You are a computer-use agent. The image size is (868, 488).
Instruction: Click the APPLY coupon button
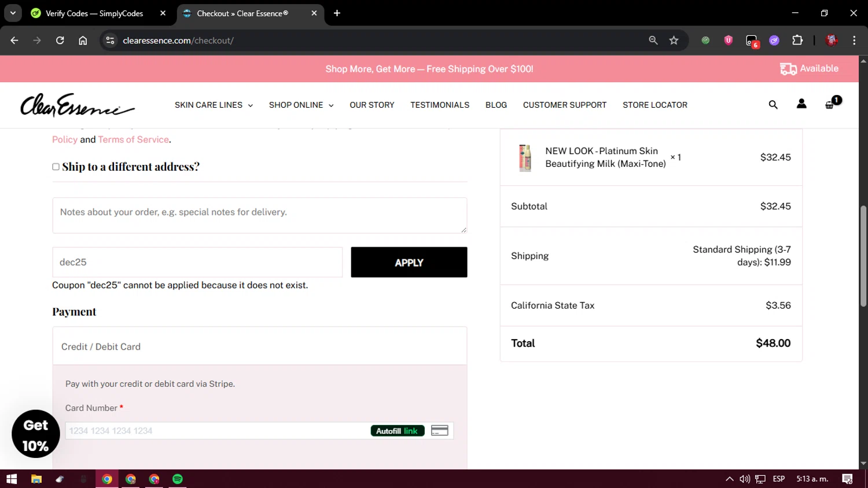point(409,262)
